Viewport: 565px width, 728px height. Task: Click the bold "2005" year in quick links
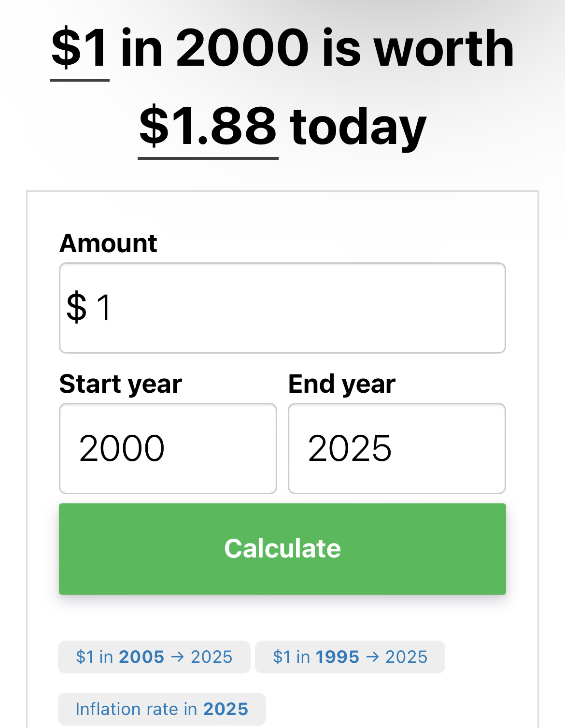[x=141, y=657]
